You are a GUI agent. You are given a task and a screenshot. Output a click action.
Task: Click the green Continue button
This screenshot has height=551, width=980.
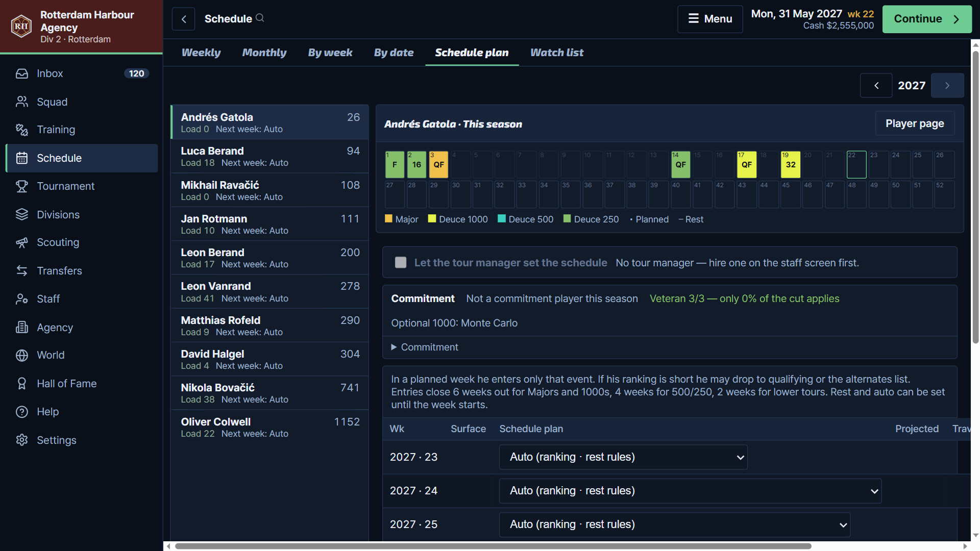click(x=927, y=19)
